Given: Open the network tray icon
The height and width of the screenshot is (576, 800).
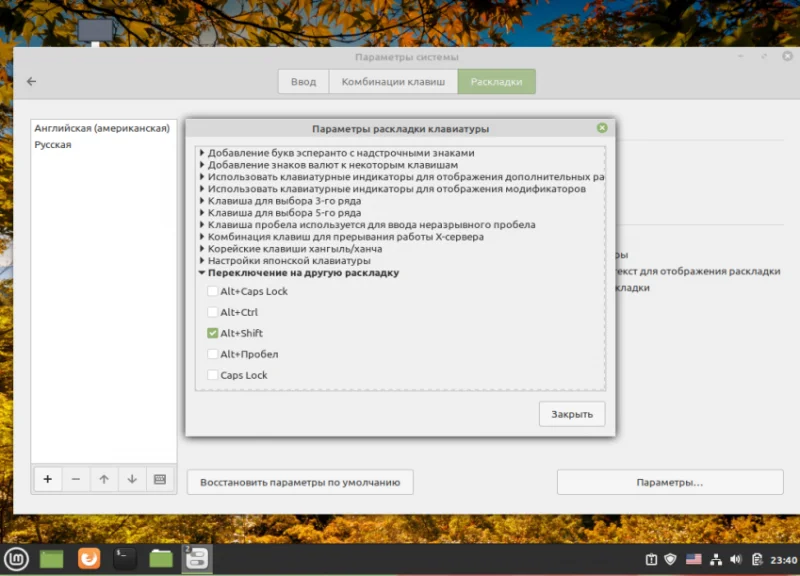Looking at the screenshot, I should point(716,560).
